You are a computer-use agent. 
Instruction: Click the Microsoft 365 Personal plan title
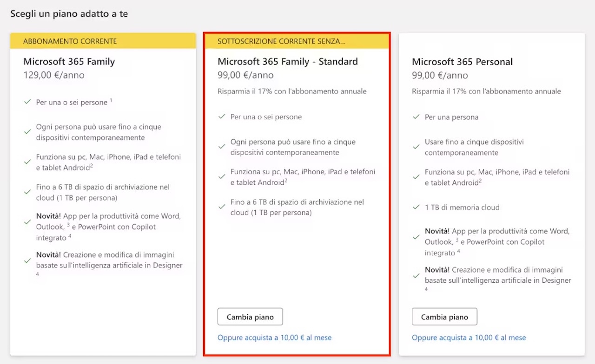[x=462, y=62]
